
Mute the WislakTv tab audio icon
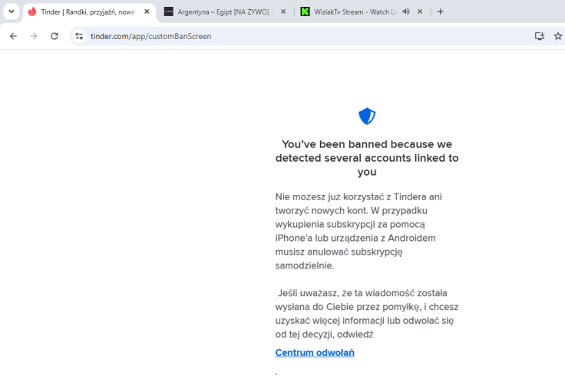(x=406, y=12)
